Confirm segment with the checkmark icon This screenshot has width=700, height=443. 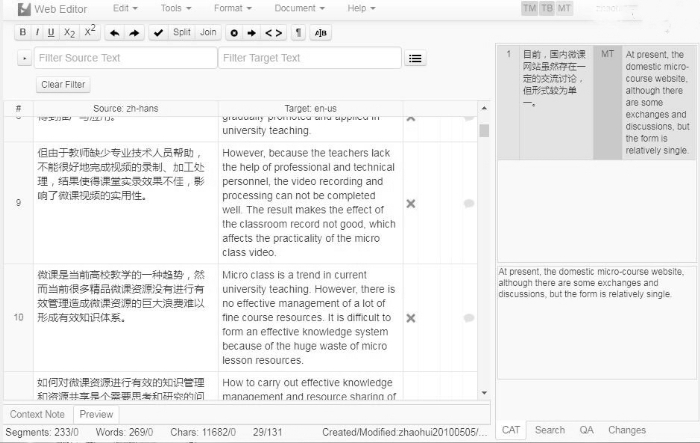pyautogui.click(x=158, y=32)
